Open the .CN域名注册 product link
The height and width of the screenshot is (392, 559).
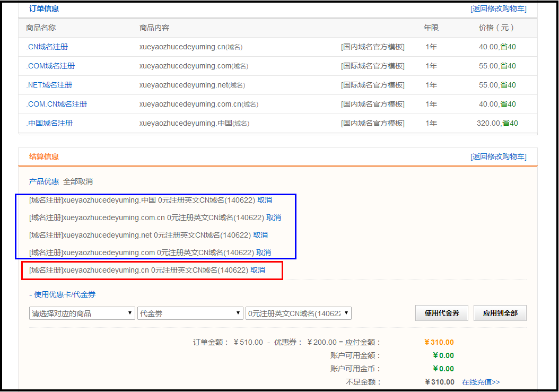tap(47, 47)
